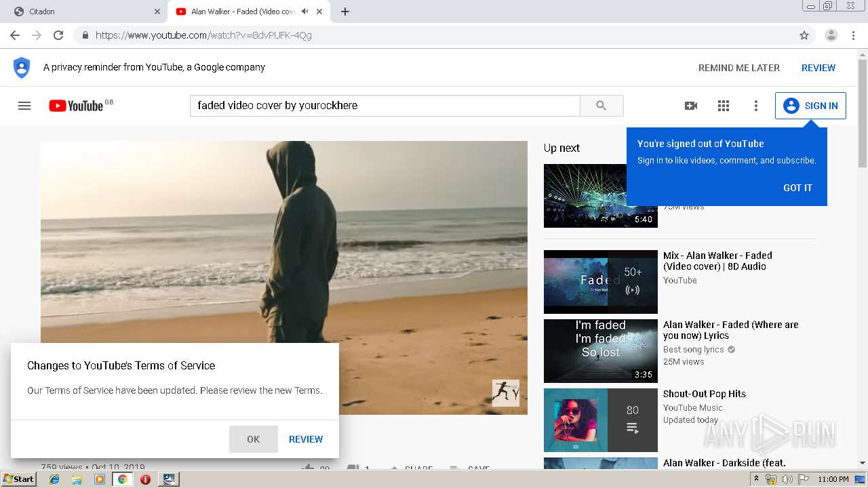Open the YouTube apps grid icon
This screenshot has height=488, width=868.
(724, 106)
